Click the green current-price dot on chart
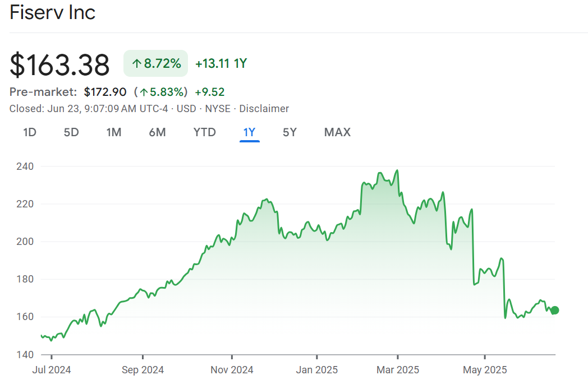588x389 pixels. pos(555,311)
